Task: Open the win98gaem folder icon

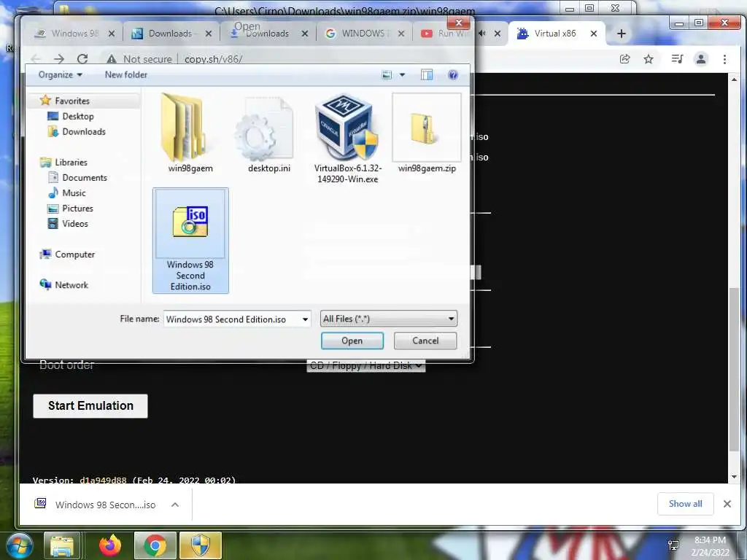Action: [183, 128]
